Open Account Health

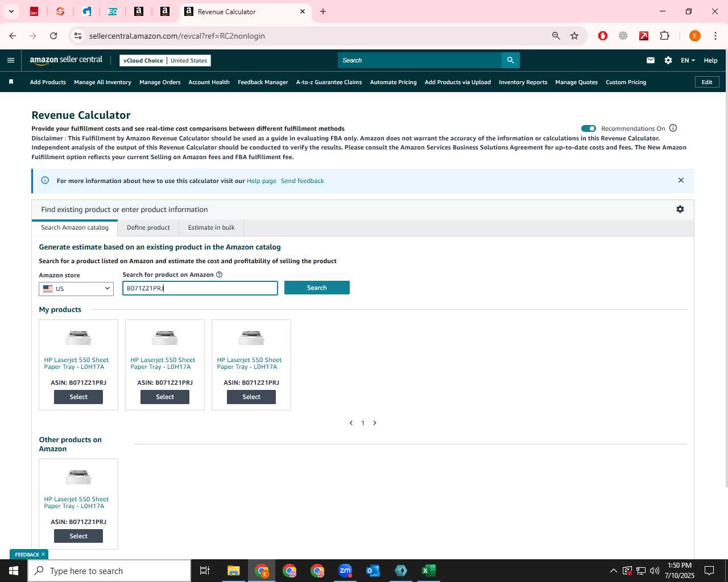[x=209, y=82]
